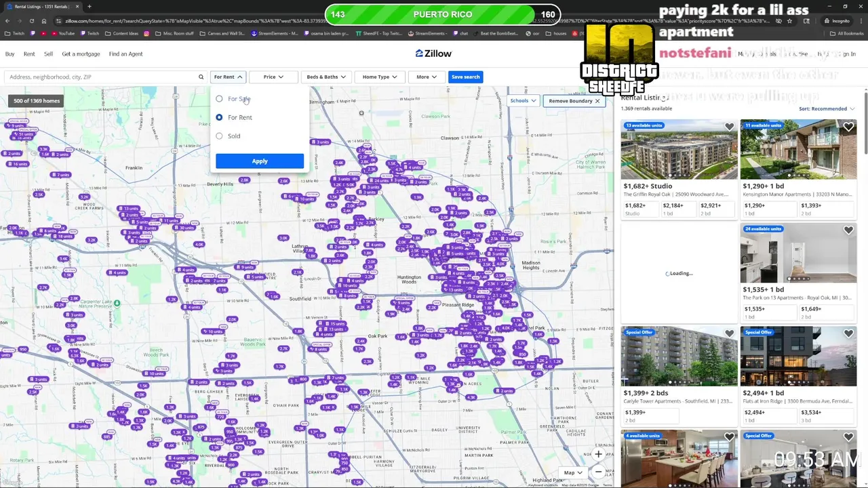868x488 pixels.
Task: Heart the Flats at Iron Ridge listing
Action: (x=848, y=333)
